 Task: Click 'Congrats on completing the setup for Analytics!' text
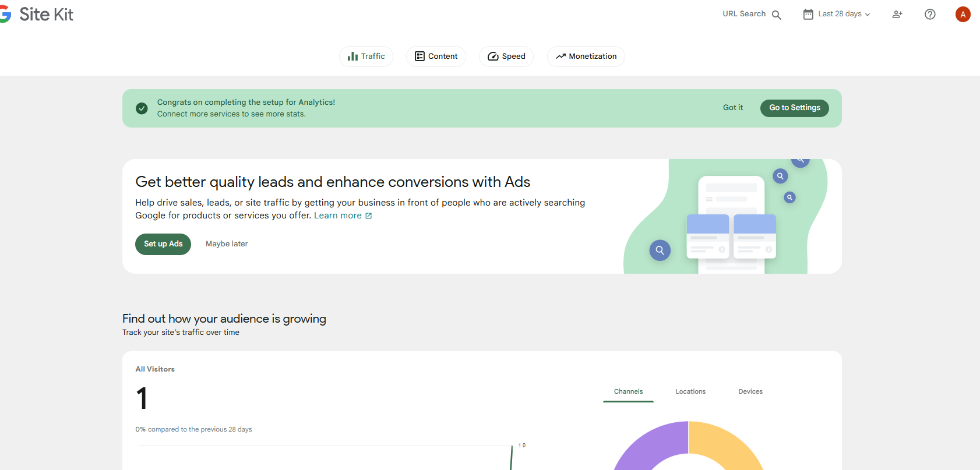(246, 103)
